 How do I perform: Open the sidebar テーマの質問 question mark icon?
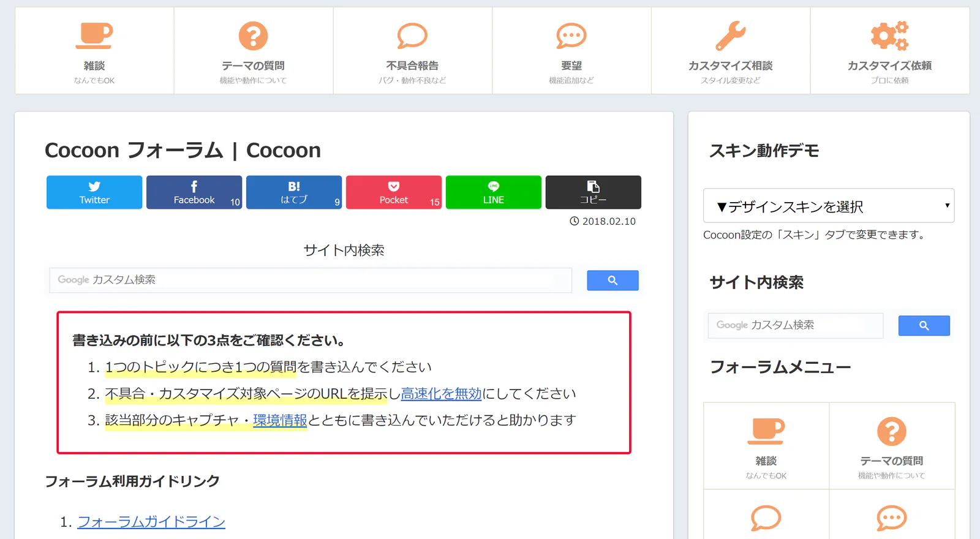(892, 431)
